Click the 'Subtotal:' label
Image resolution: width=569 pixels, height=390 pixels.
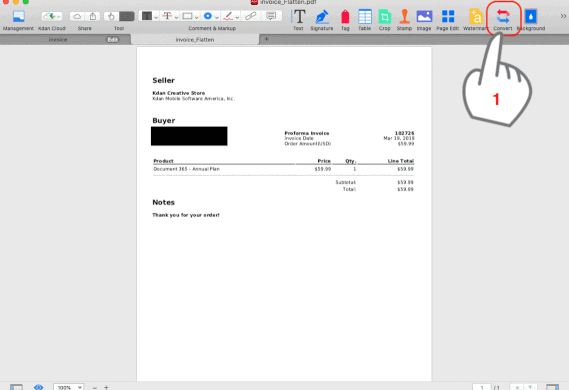tap(345, 182)
